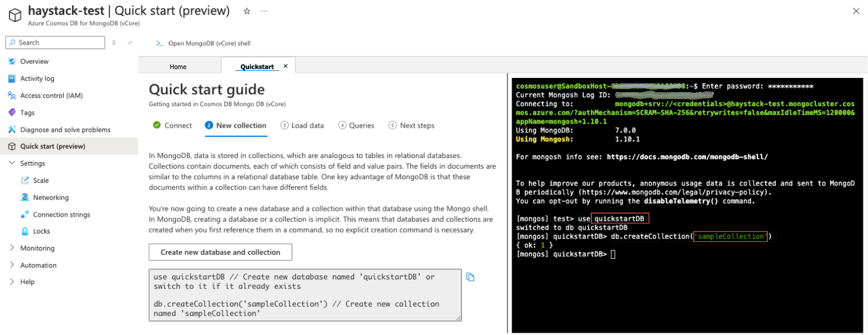
Task: Click inside the code snippet text box
Action: coord(305,295)
